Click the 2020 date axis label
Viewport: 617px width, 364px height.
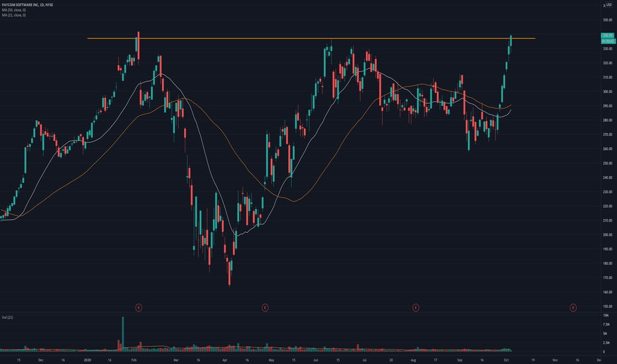tap(87, 360)
